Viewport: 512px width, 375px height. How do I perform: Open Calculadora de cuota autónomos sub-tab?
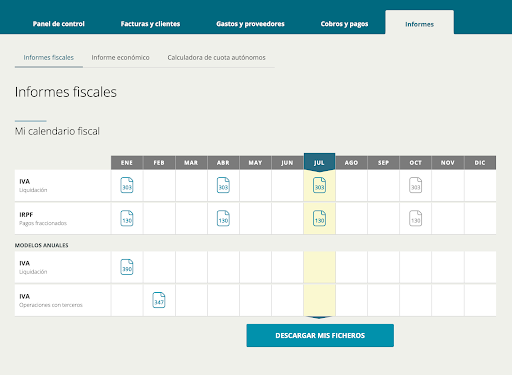pos(216,58)
